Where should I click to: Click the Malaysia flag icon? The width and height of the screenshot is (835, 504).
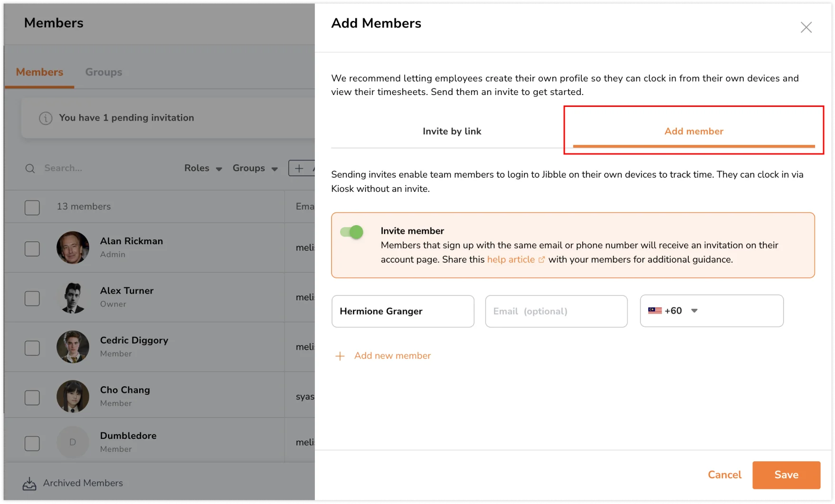click(x=655, y=311)
